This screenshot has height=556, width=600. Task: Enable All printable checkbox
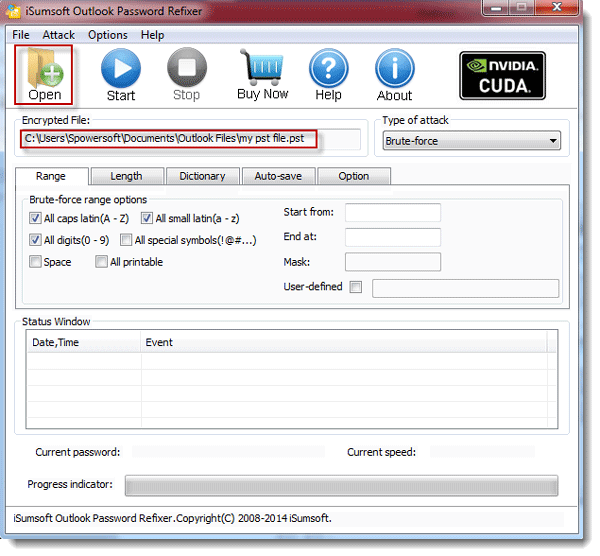tap(101, 262)
